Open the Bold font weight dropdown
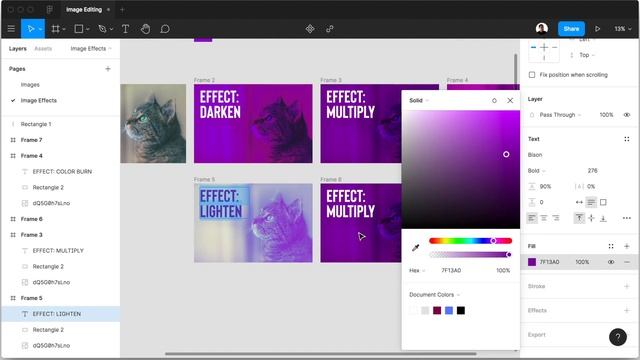The width and height of the screenshot is (640, 360). 536,171
